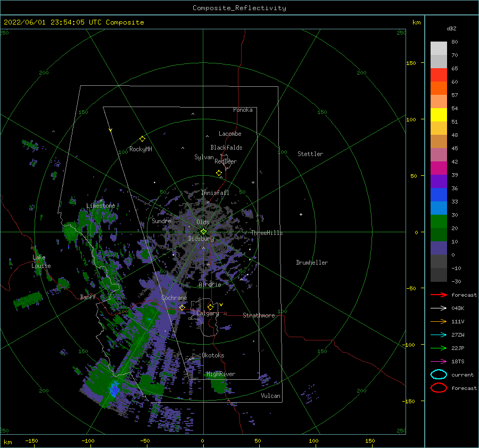
Task: Click the red forecast arrow legend icon
Action: pos(439,295)
